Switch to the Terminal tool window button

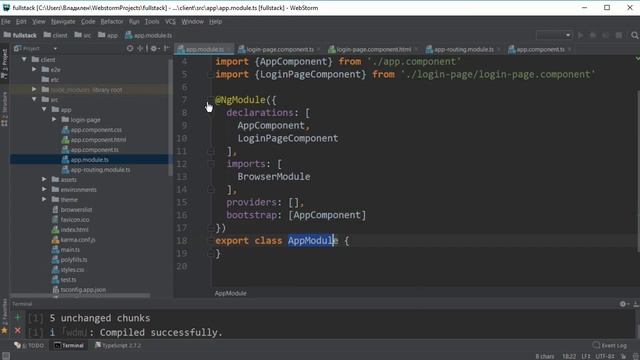click(69, 345)
